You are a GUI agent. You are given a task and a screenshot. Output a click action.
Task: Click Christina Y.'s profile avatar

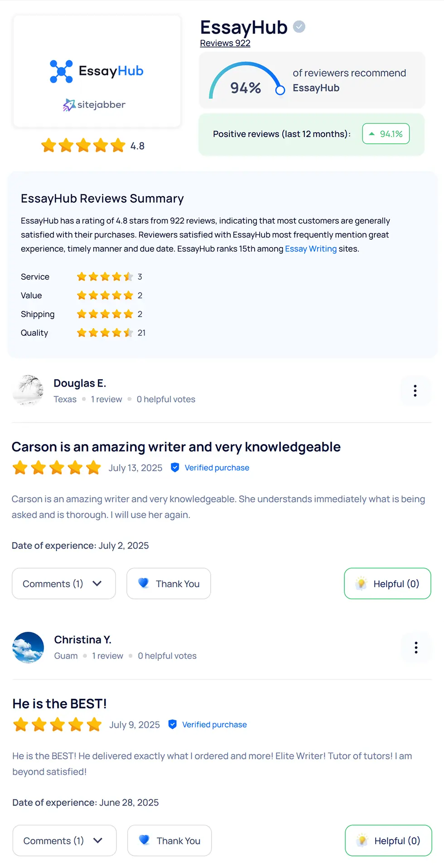29,647
